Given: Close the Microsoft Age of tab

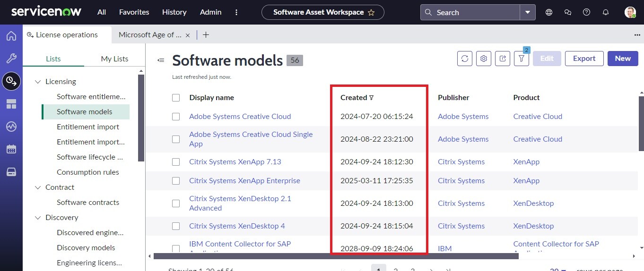Looking at the screenshot, I should coord(188,35).
